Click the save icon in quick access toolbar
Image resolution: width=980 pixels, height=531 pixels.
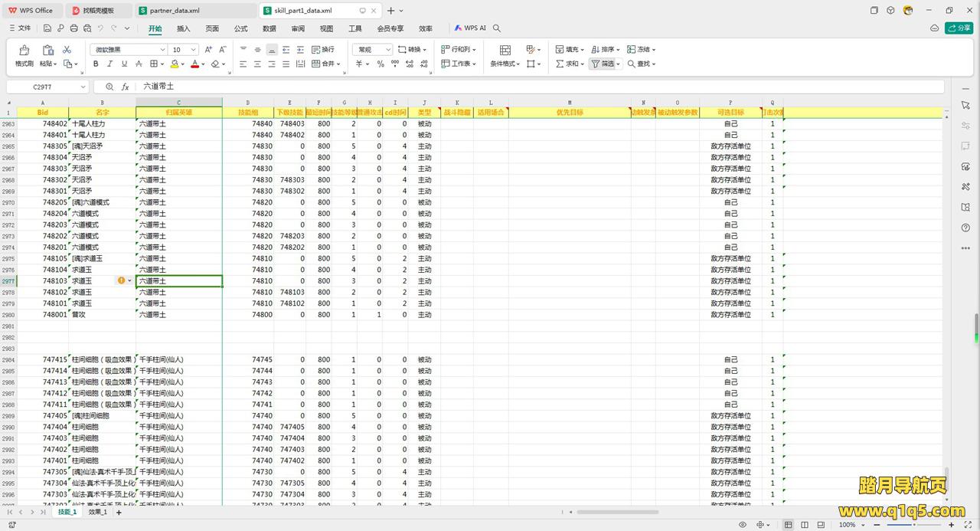(47, 28)
